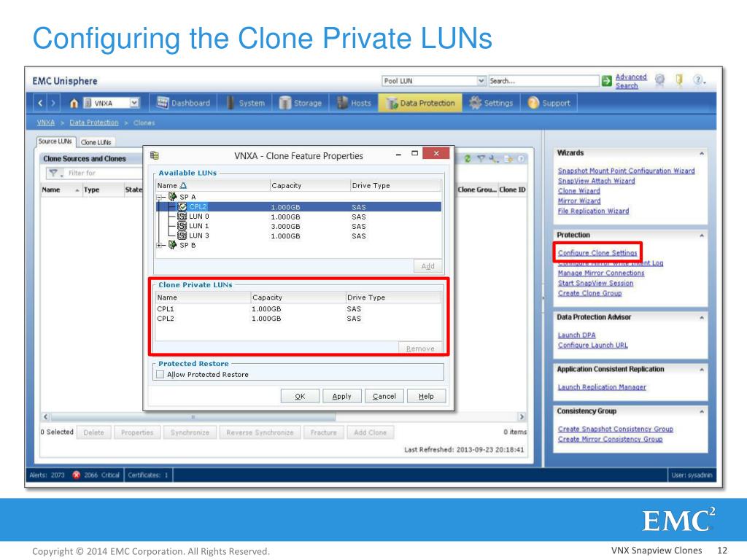Click the CPL2 LUN icon in Available LUNs

[182, 206]
